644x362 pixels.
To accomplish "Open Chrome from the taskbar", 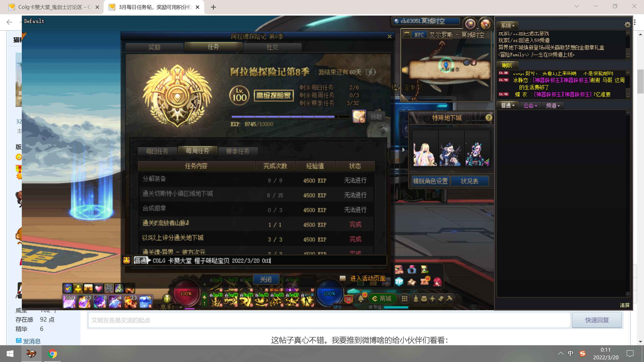I will pos(52,354).
